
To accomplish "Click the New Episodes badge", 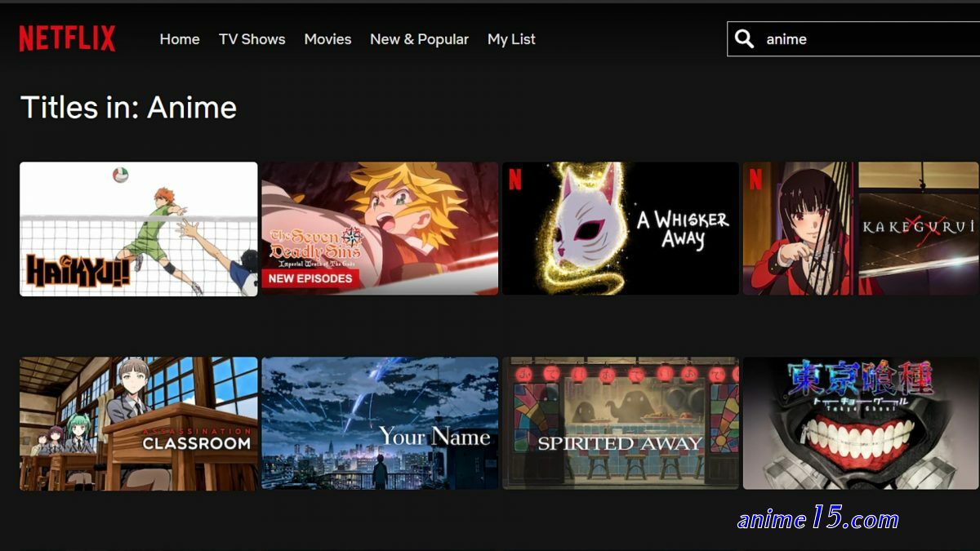I will [310, 278].
